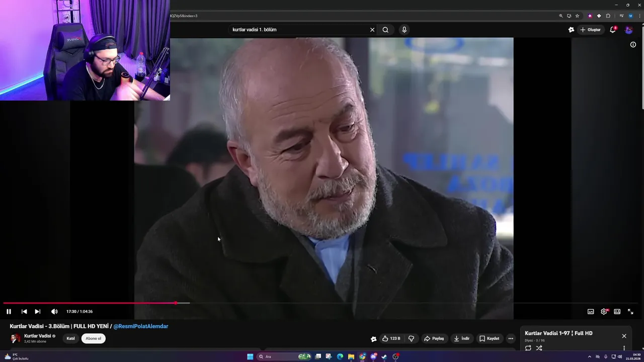Open Chrome profile M avatar

(631, 16)
